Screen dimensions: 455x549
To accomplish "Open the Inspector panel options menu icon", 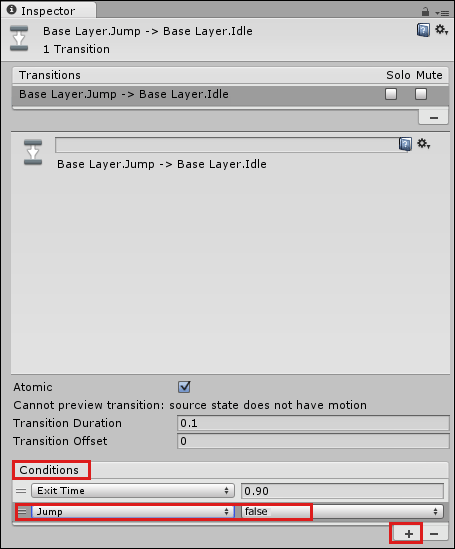I will [x=442, y=13].
